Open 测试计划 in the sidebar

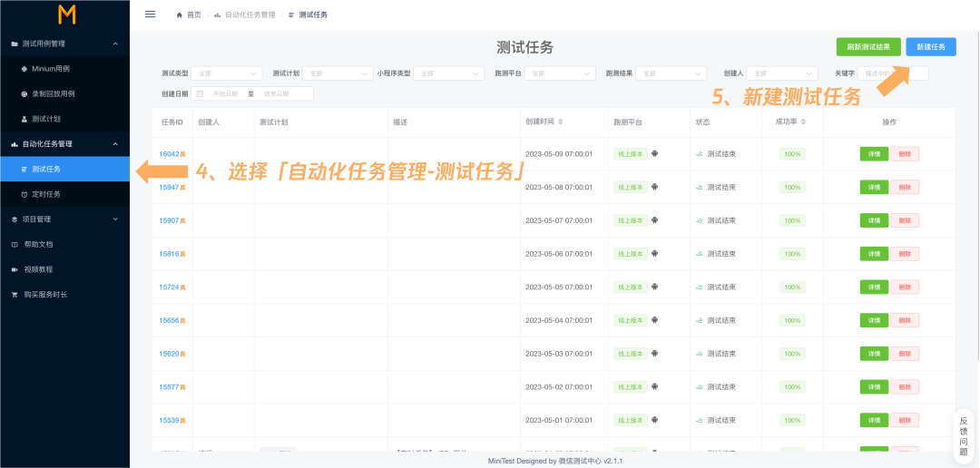tap(65, 119)
